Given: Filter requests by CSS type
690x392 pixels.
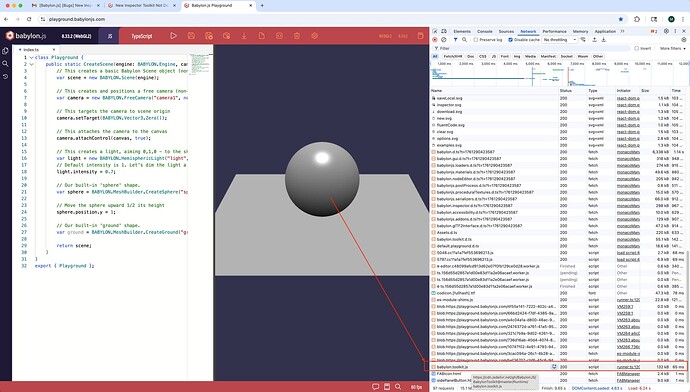Looking at the screenshot, I should click(483, 56).
